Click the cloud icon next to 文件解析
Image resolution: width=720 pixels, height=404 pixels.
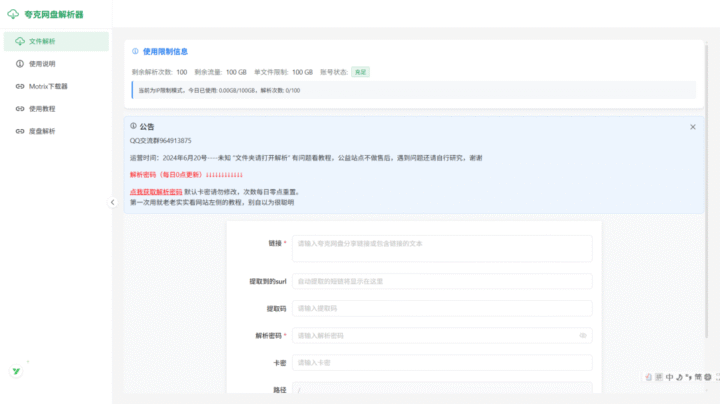coord(20,41)
